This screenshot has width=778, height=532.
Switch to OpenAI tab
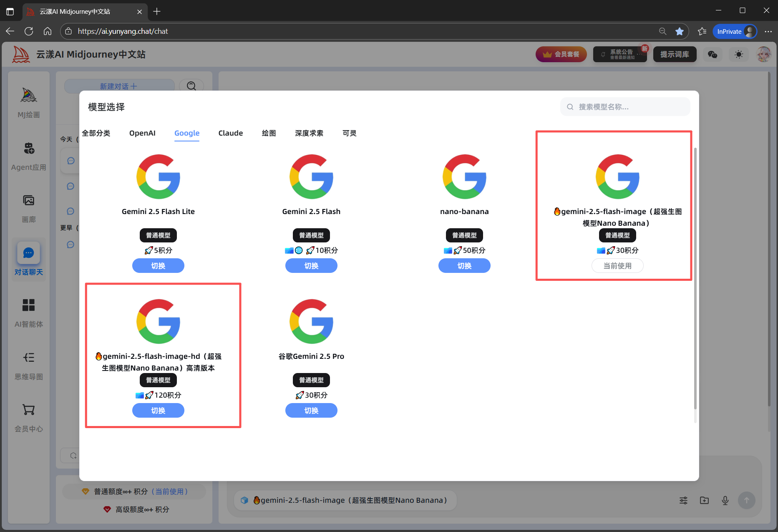(x=142, y=133)
